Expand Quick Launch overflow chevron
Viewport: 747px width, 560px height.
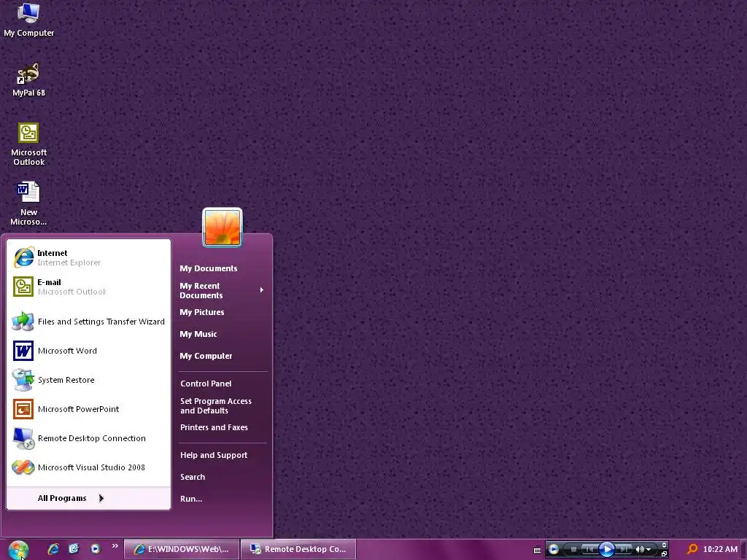115,546
